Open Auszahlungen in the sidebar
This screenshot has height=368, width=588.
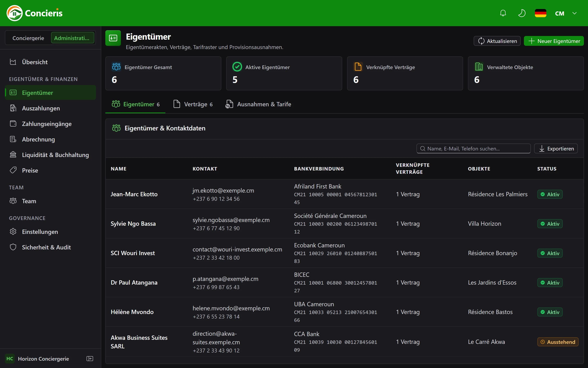50,108
